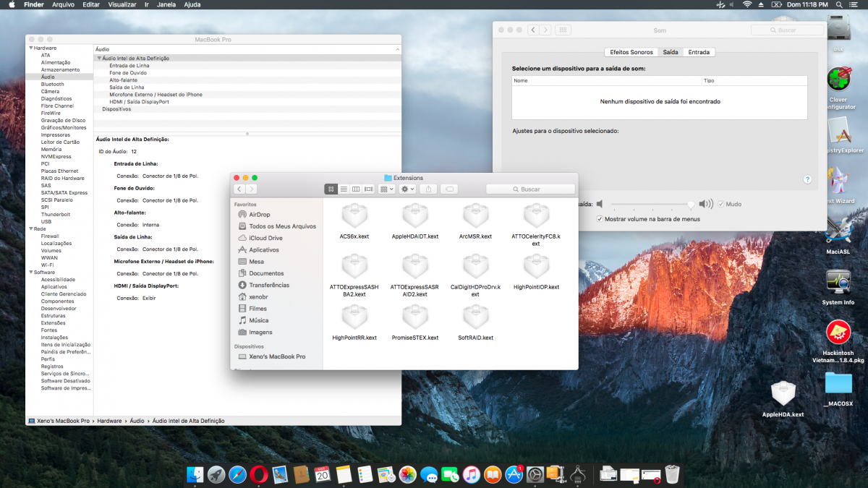The width and height of the screenshot is (868, 488).
Task: Toggle the Mudo checkbox
Action: [721, 205]
